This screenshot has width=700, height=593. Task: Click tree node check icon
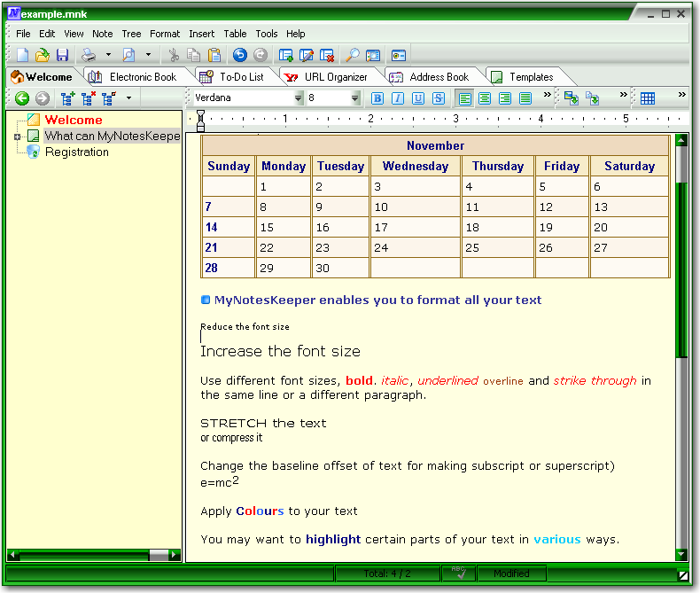point(109,98)
